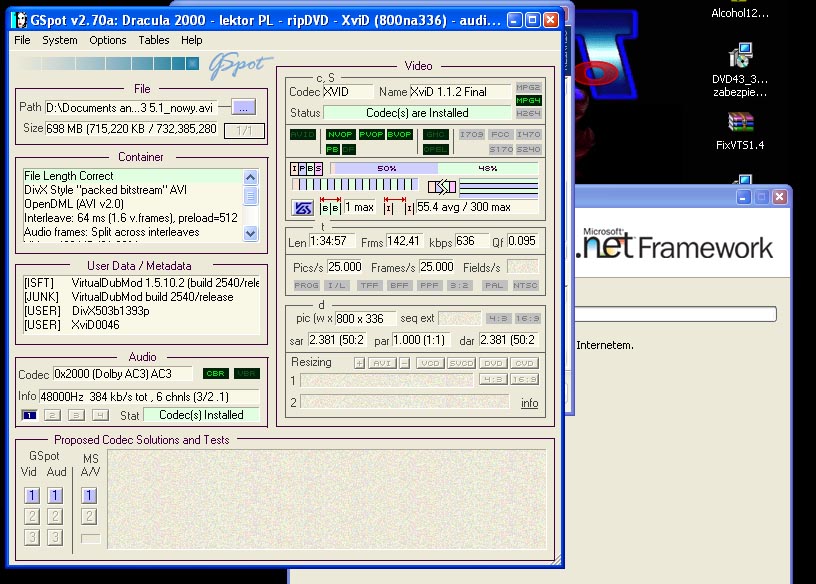The width and height of the screenshot is (816, 584).
Task: Open the Help menu
Action: [192, 40]
